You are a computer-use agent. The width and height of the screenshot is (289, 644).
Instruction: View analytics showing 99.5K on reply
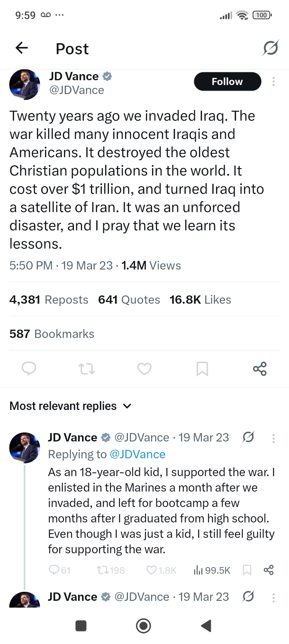pyautogui.click(x=212, y=570)
